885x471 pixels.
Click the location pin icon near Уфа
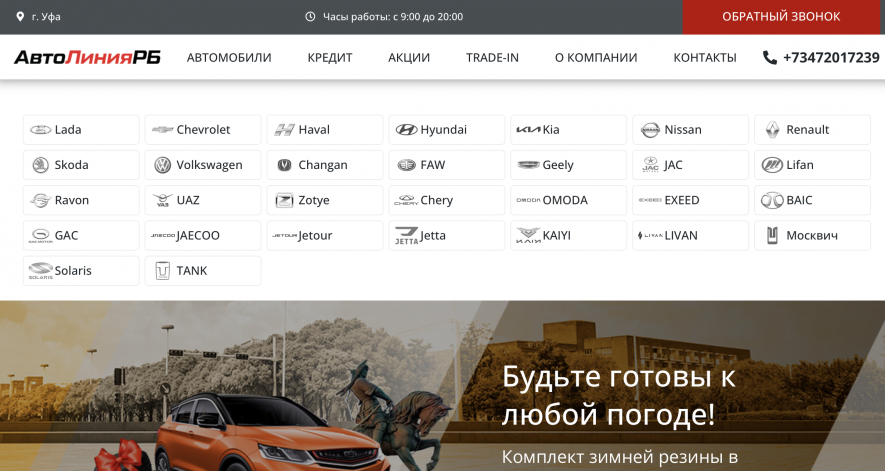[x=20, y=17]
